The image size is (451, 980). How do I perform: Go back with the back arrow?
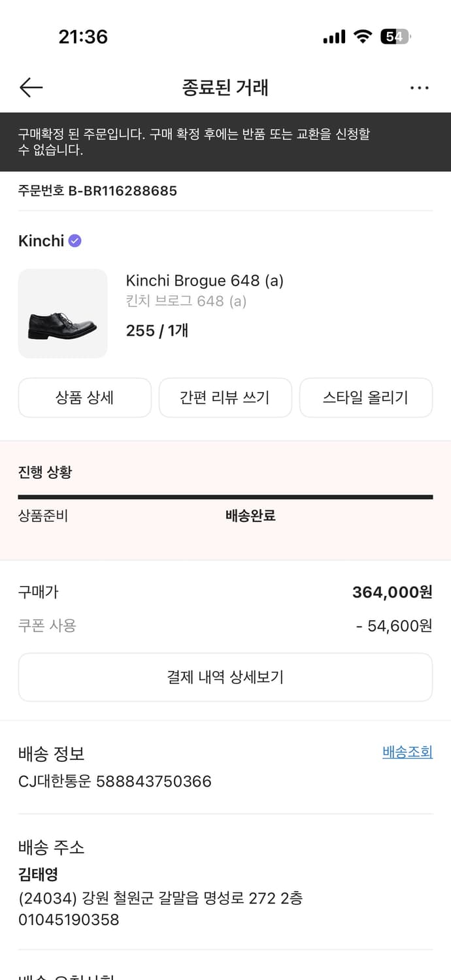click(x=31, y=87)
